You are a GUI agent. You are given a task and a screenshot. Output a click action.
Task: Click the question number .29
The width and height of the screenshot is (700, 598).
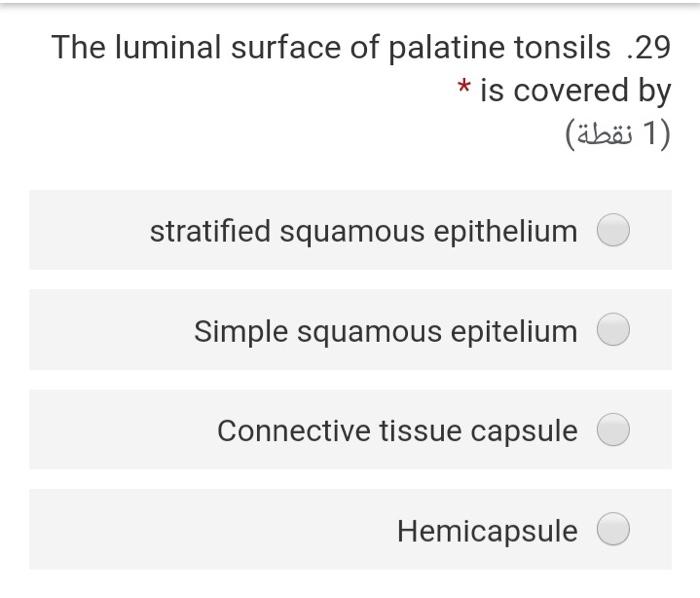(646, 47)
